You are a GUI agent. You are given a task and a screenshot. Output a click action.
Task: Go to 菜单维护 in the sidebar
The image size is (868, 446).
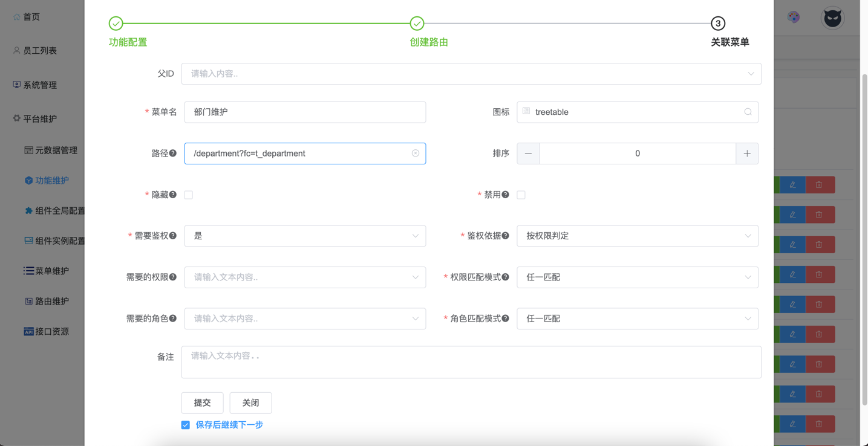point(51,271)
